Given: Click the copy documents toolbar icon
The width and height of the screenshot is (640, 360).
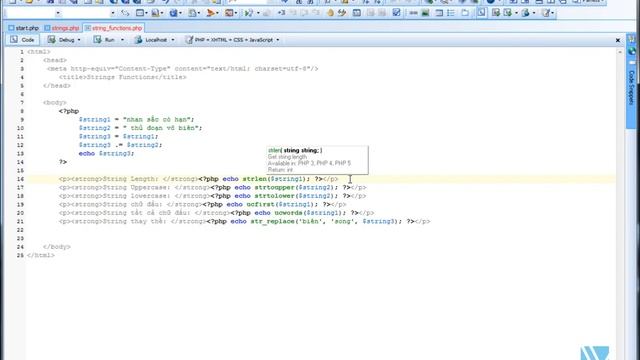Looking at the screenshot, I should point(192,13).
